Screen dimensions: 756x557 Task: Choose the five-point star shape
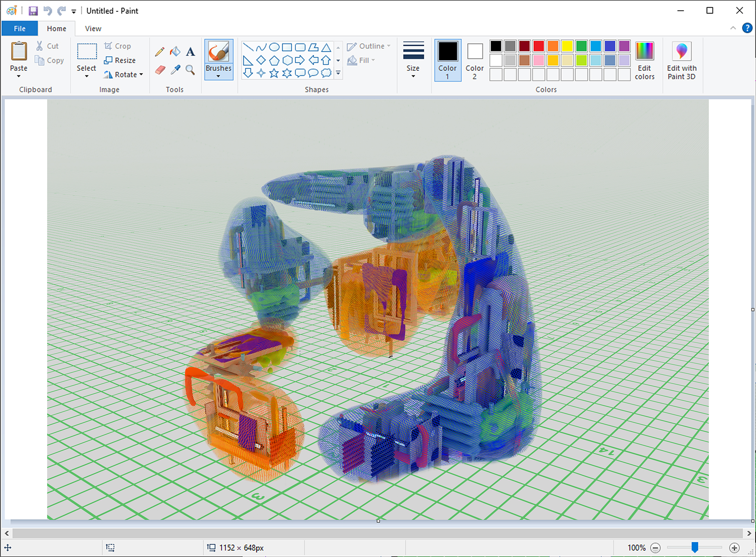(274, 73)
